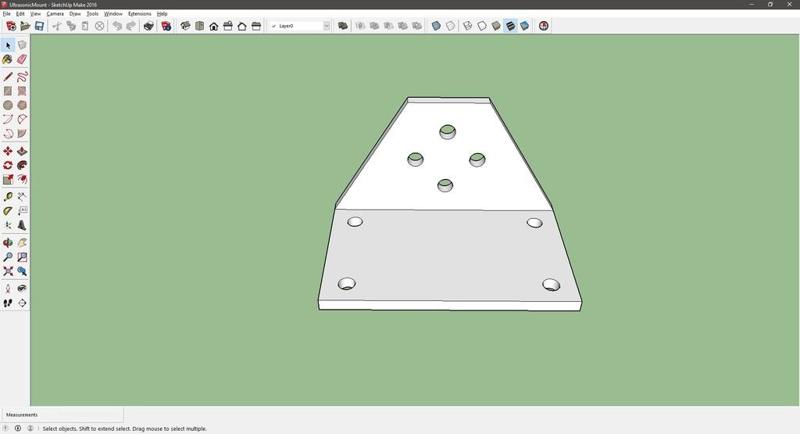Open Model Info dialog
800x434 pixels.
click(x=166, y=25)
